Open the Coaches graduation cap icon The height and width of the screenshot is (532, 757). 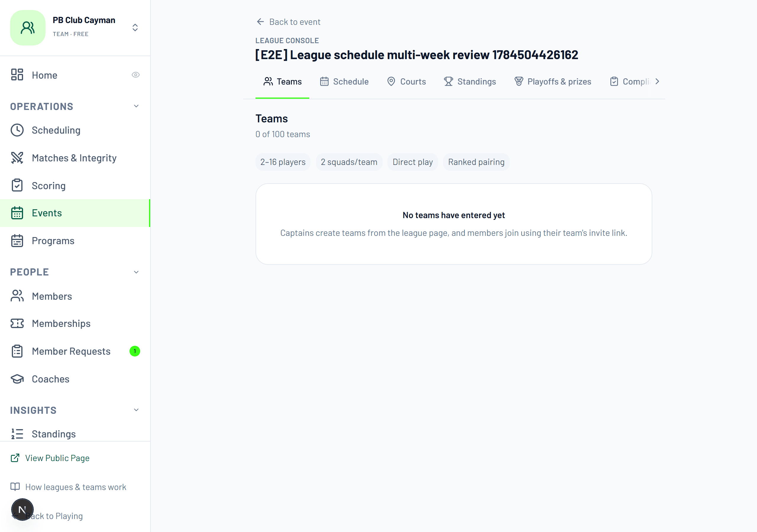[17, 379]
